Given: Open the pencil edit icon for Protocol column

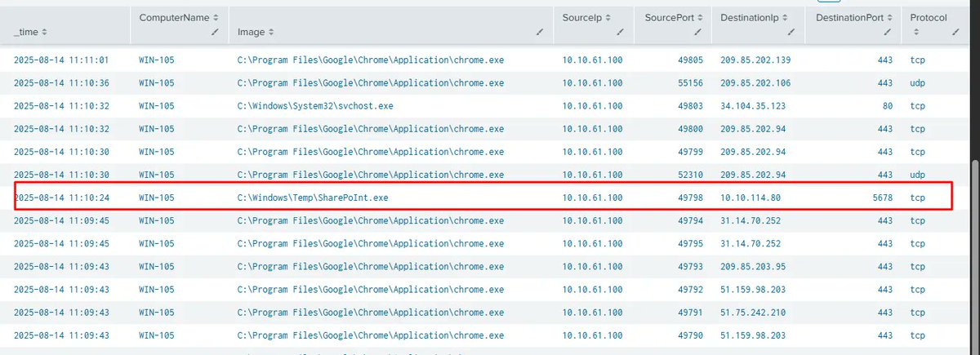Looking at the screenshot, I should pyautogui.click(x=955, y=32).
